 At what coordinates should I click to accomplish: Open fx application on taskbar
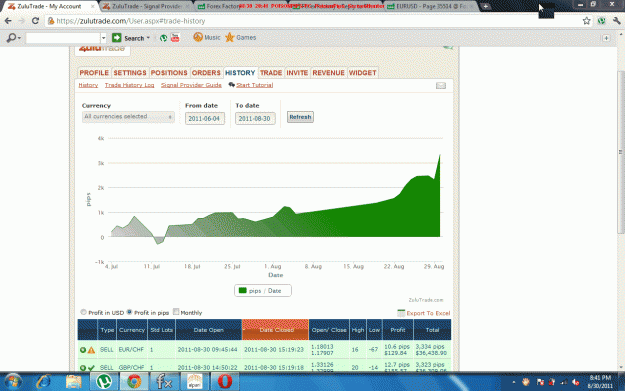[164, 382]
